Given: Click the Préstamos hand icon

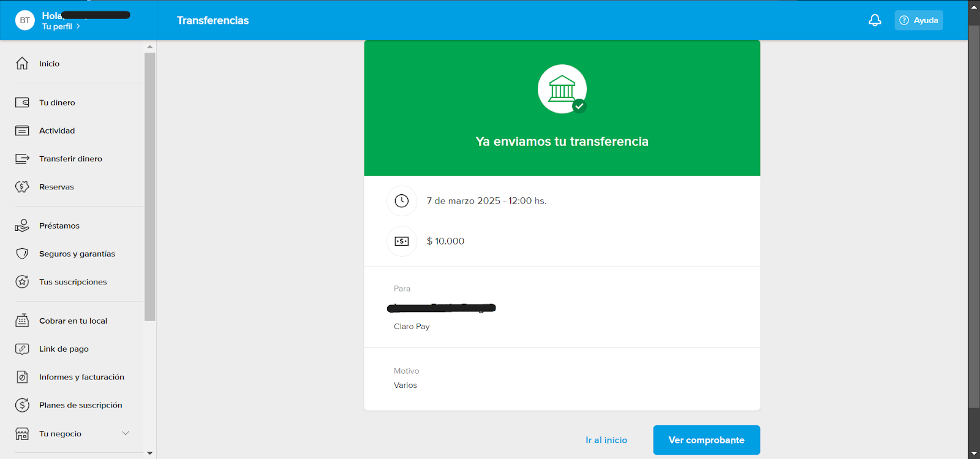Looking at the screenshot, I should click(22, 226).
